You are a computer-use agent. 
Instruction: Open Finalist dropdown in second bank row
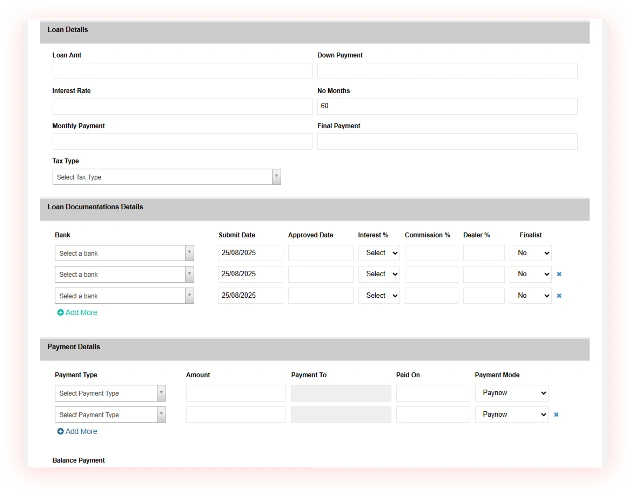coord(530,274)
